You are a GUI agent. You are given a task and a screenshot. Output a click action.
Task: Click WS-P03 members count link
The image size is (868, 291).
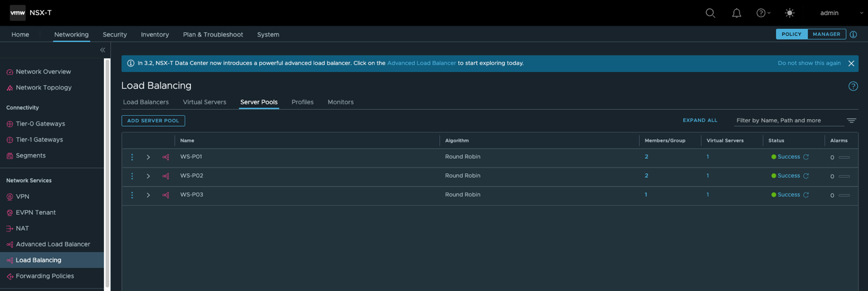point(645,195)
